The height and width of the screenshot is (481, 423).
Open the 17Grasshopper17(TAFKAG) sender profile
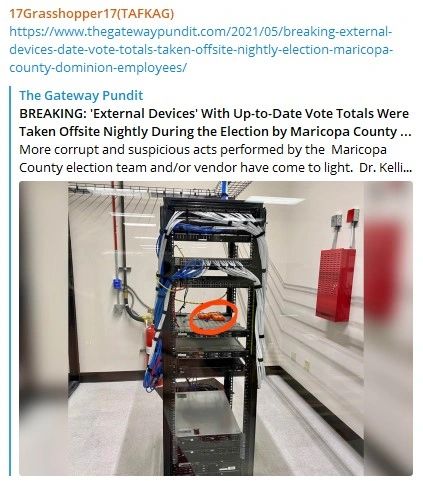click(x=92, y=14)
